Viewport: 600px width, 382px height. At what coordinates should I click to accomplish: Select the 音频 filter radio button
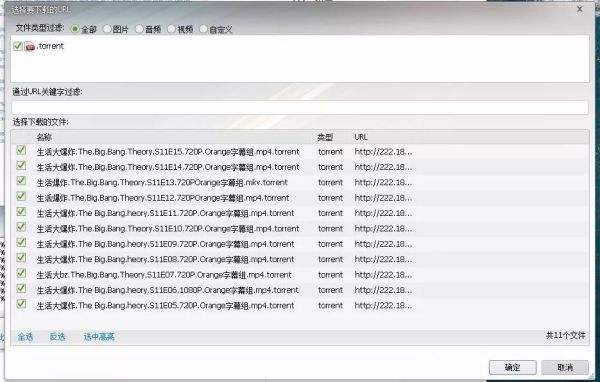pos(139,29)
